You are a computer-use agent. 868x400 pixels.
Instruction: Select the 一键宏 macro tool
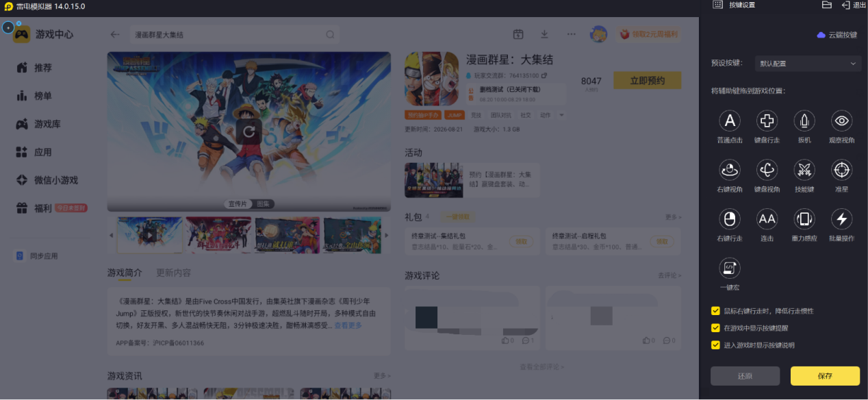click(730, 268)
